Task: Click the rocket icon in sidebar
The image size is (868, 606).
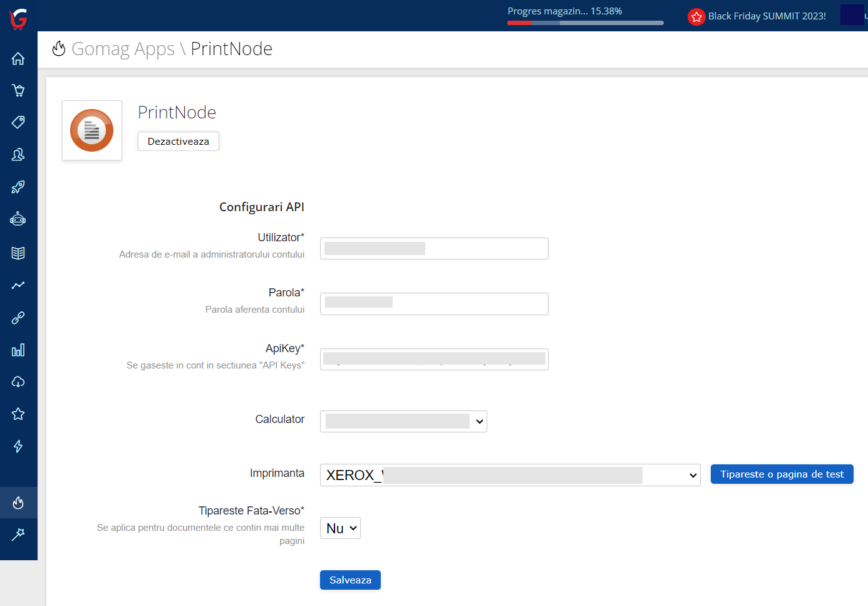Action: pyautogui.click(x=18, y=187)
